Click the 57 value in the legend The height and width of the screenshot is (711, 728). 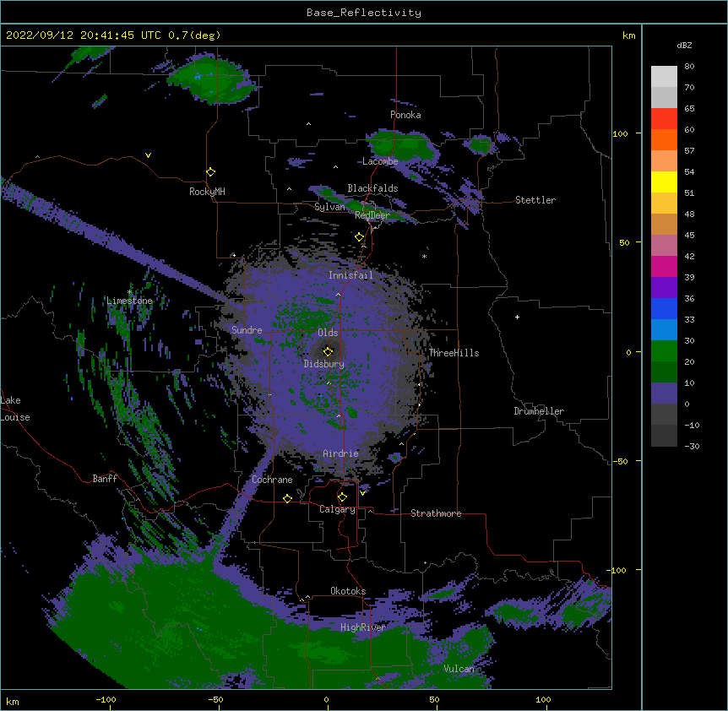(x=689, y=150)
